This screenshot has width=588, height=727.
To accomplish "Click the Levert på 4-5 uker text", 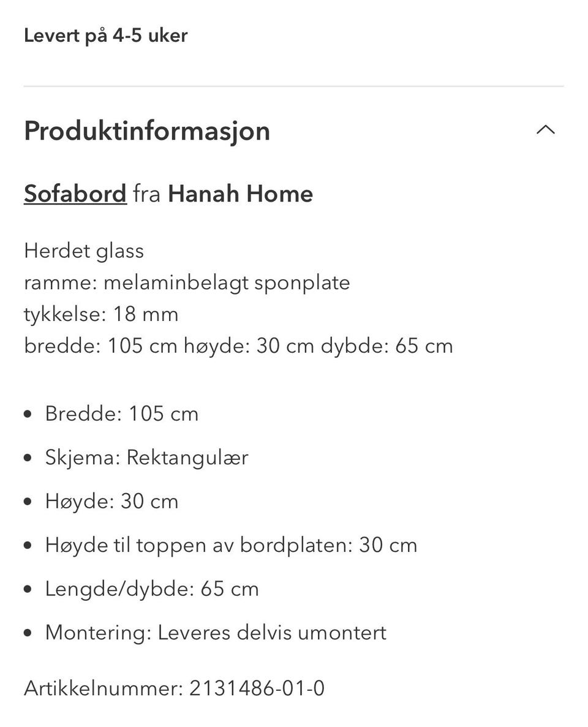I will (x=106, y=36).
